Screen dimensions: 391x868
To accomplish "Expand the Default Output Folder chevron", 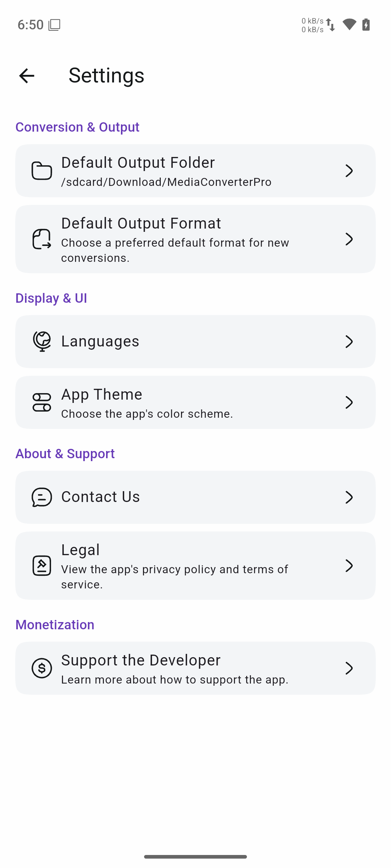I will point(349,171).
